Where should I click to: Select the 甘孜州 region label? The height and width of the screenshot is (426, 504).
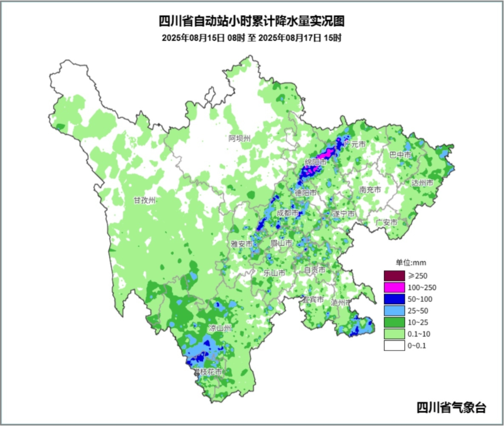click(x=144, y=200)
